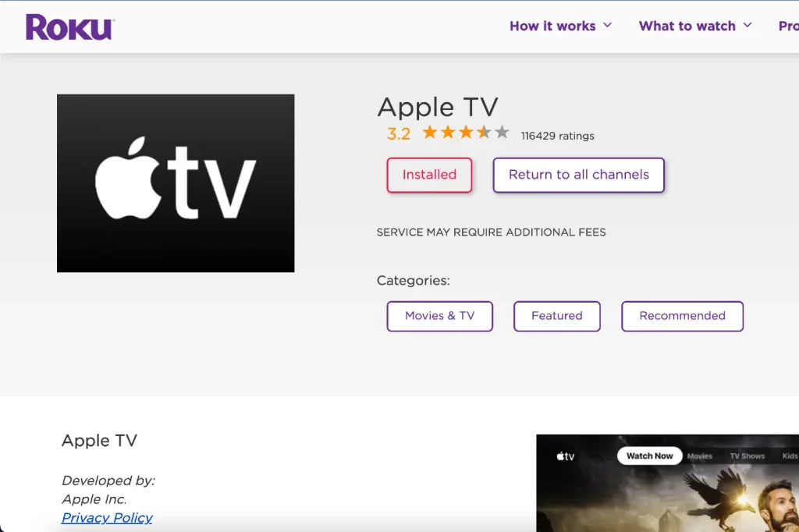Image resolution: width=799 pixels, height=532 pixels.
Task: Click the Watch Now pill in the preview
Action: (x=649, y=456)
